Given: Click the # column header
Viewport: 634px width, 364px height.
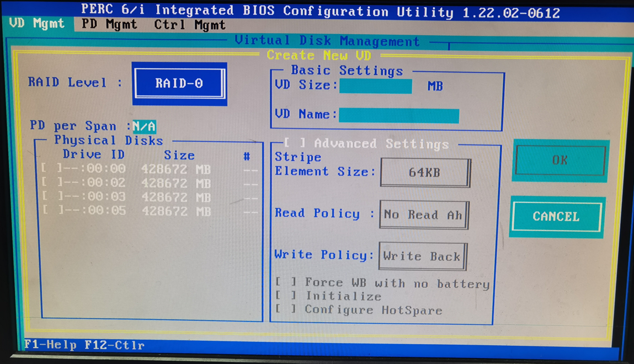Looking at the screenshot, I should coord(247,156).
